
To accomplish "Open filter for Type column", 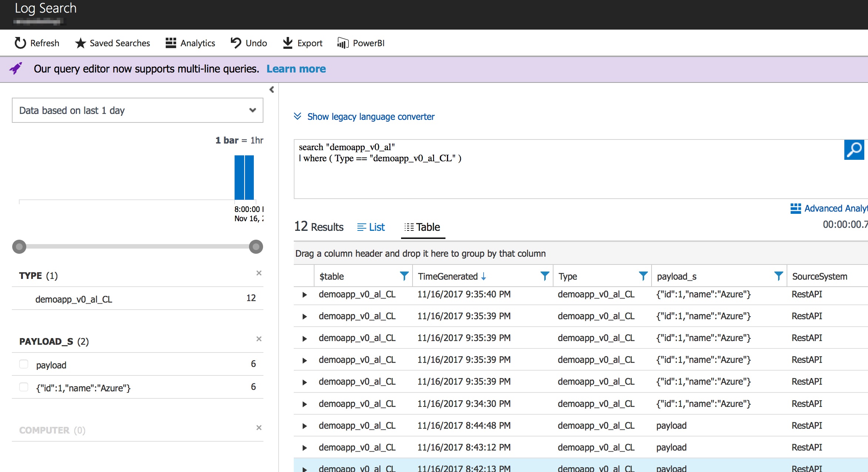I will (643, 276).
